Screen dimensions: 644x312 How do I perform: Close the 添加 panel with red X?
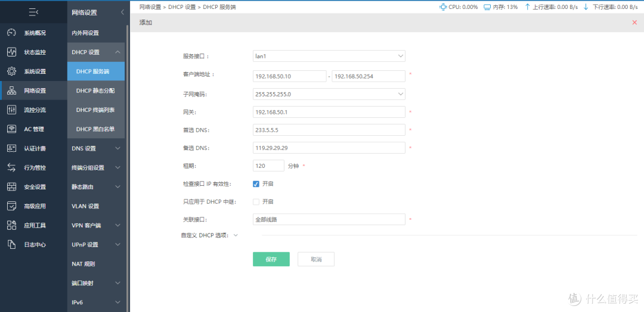(x=634, y=23)
